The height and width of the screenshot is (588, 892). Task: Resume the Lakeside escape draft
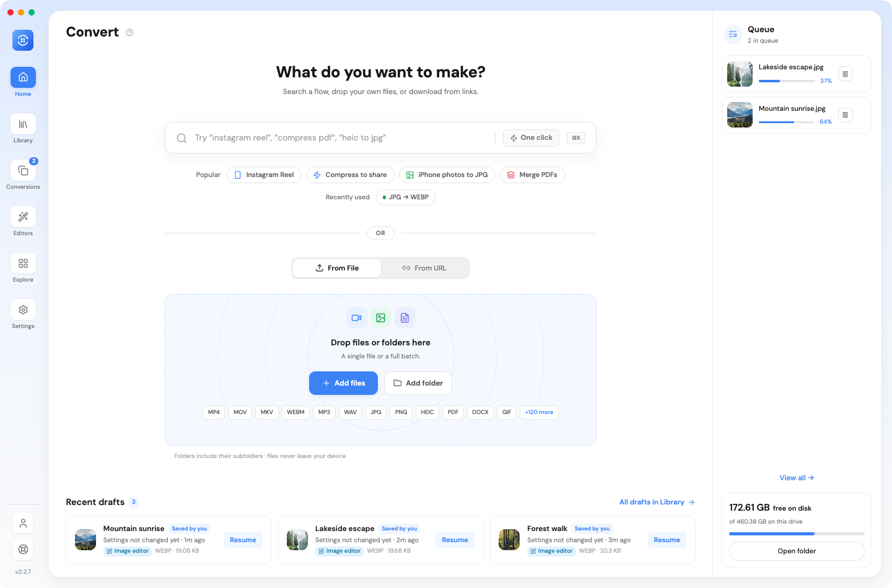[455, 540]
